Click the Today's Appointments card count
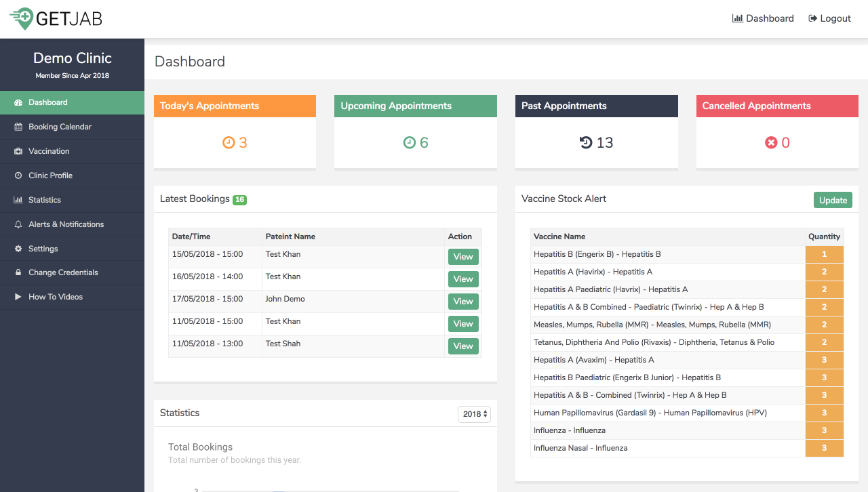This screenshot has height=492, width=868. pyautogui.click(x=235, y=142)
